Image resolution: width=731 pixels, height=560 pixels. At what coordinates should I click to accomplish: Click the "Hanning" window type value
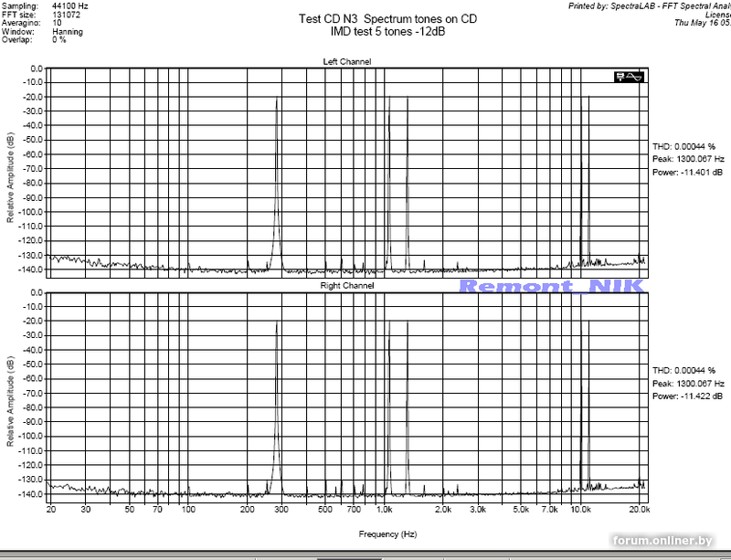pyautogui.click(x=68, y=32)
